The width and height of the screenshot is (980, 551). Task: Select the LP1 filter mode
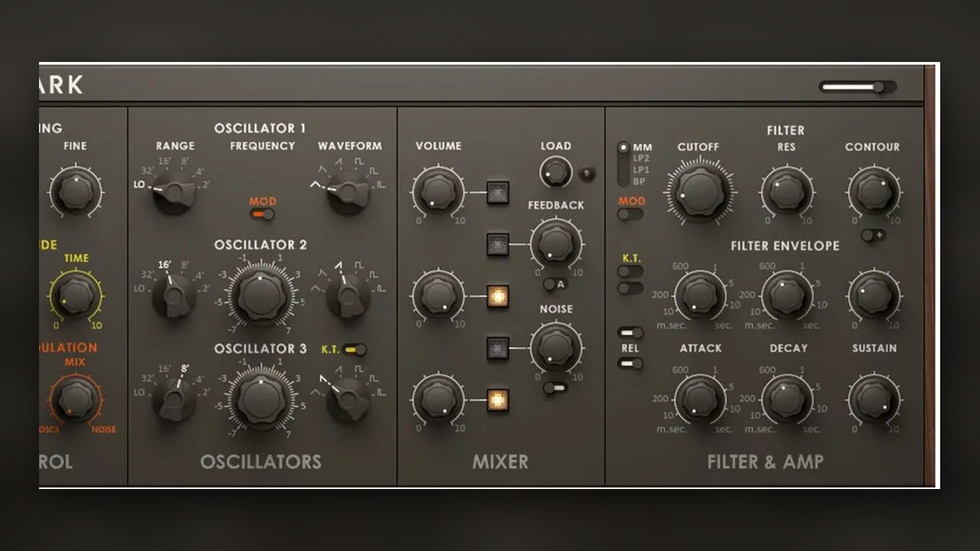(641, 170)
